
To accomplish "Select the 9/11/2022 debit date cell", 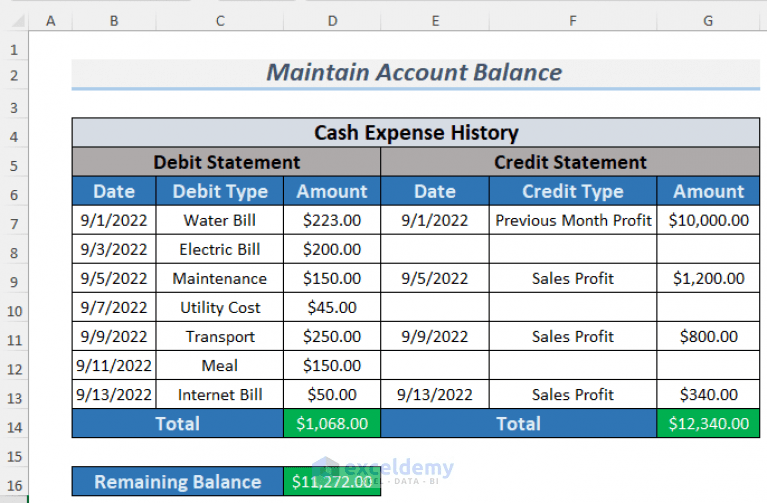I will pyautogui.click(x=114, y=366).
